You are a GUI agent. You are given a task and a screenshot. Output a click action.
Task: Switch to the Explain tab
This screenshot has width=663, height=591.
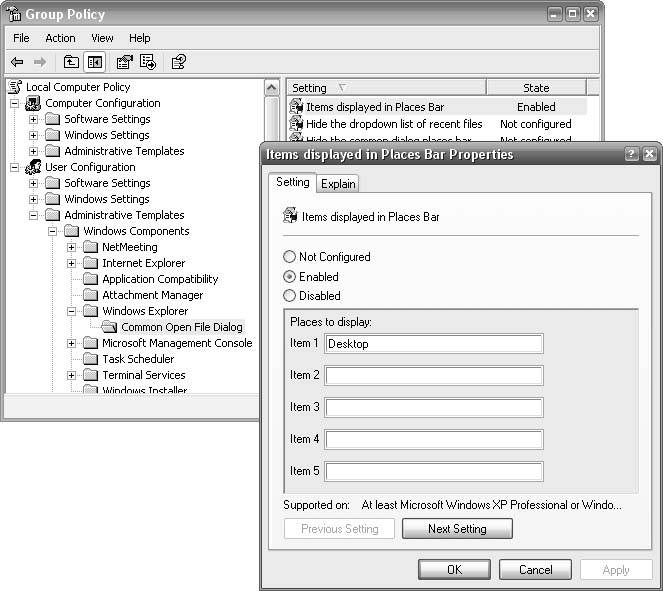[x=338, y=184]
